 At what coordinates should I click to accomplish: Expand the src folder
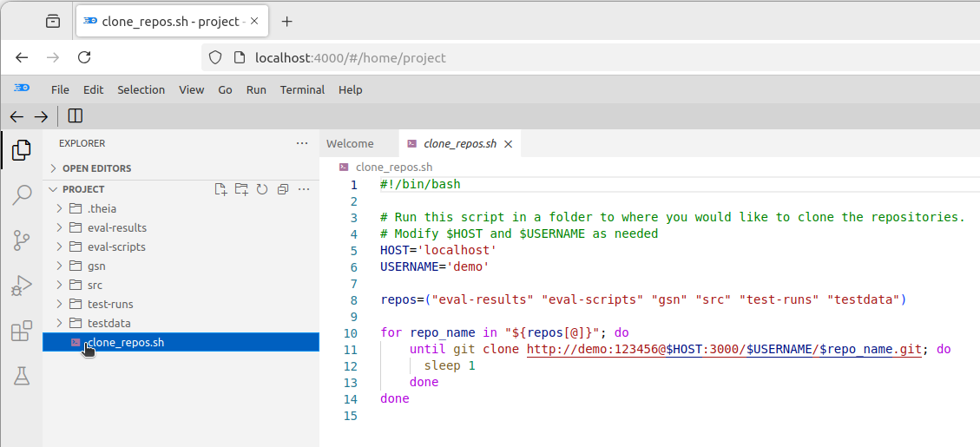point(59,285)
